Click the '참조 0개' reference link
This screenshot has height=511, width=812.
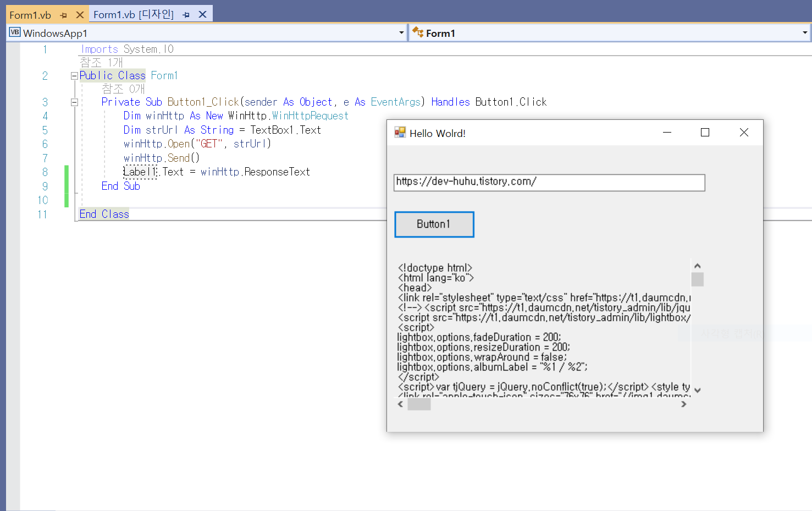click(x=123, y=89)
